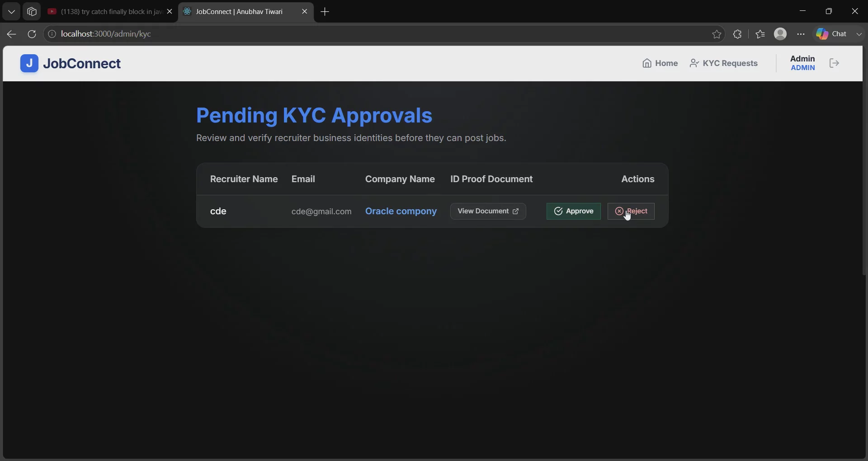Image resolution: width=868 pixels, height=461 pixels.
Task: Click the JobConnect J logo icon
Action: pyautogui.click(x=29, y=63)
